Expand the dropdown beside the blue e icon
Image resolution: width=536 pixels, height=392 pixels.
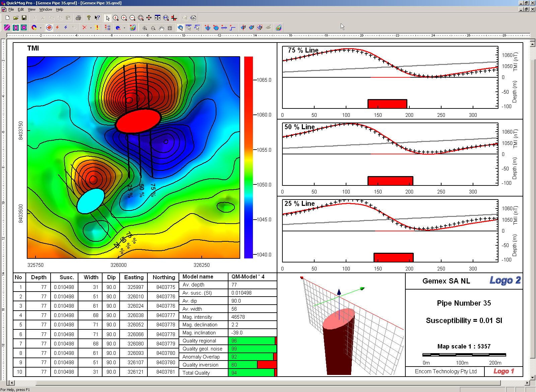pos(124,28)
